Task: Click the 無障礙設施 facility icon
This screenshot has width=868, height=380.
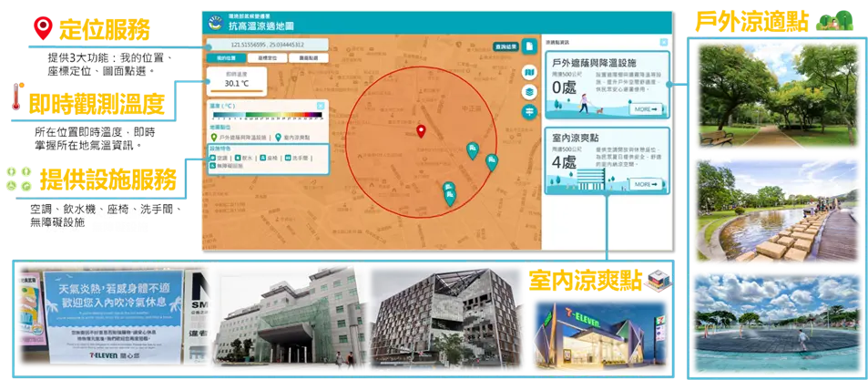Action: [212, 165]
